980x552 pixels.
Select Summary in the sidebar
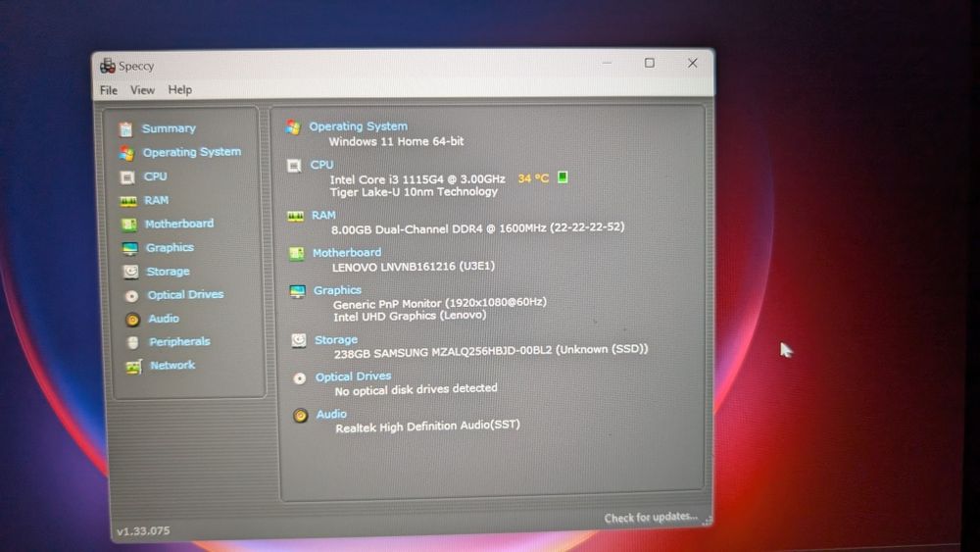[169, 128]
